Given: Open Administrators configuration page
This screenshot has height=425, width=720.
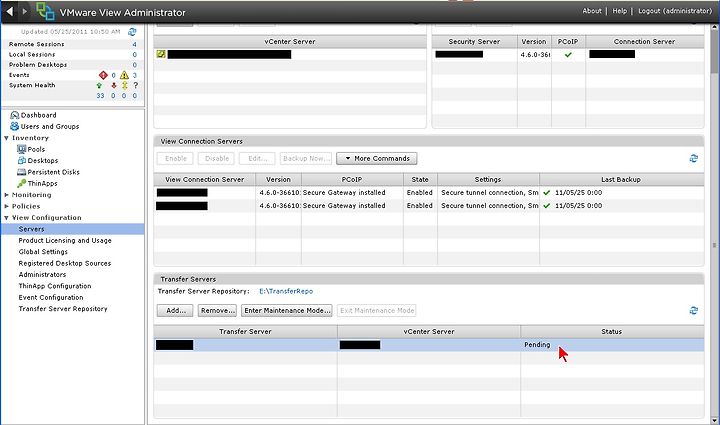Looking at the screenshot, I should [42, 274].
